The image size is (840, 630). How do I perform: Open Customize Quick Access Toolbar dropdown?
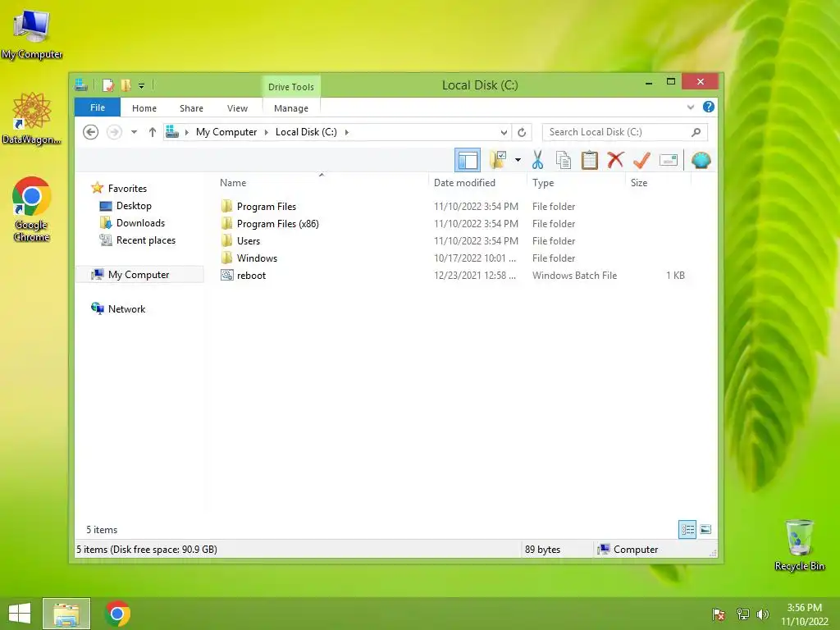(141, 85)
